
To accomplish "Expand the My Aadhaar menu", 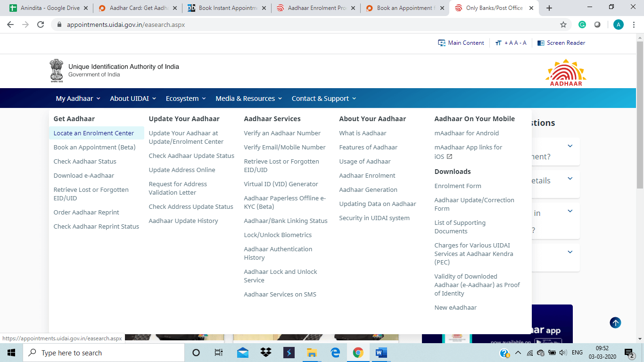I will 78,99.
